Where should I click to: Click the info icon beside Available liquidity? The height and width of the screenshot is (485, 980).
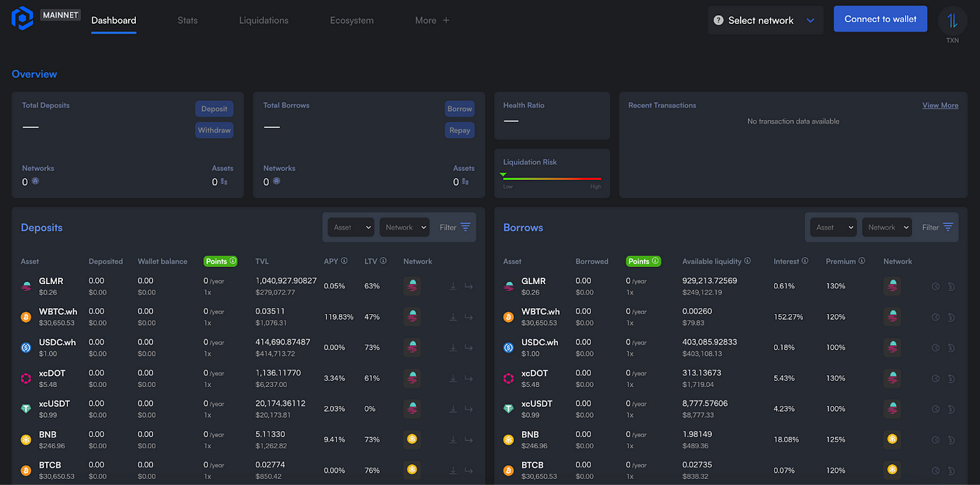coord(748,261)
